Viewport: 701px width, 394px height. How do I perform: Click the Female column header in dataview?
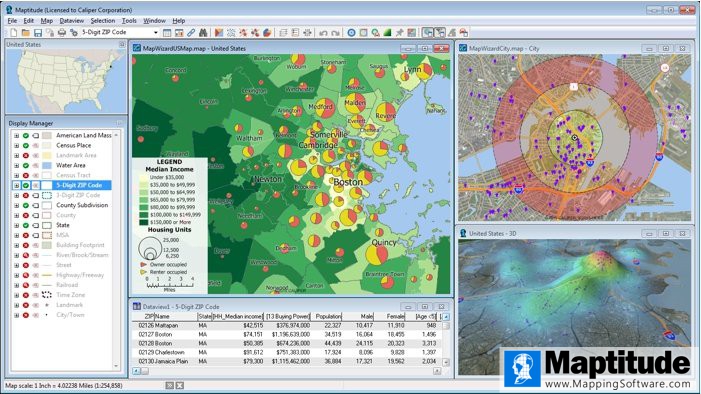coord(395,316)
